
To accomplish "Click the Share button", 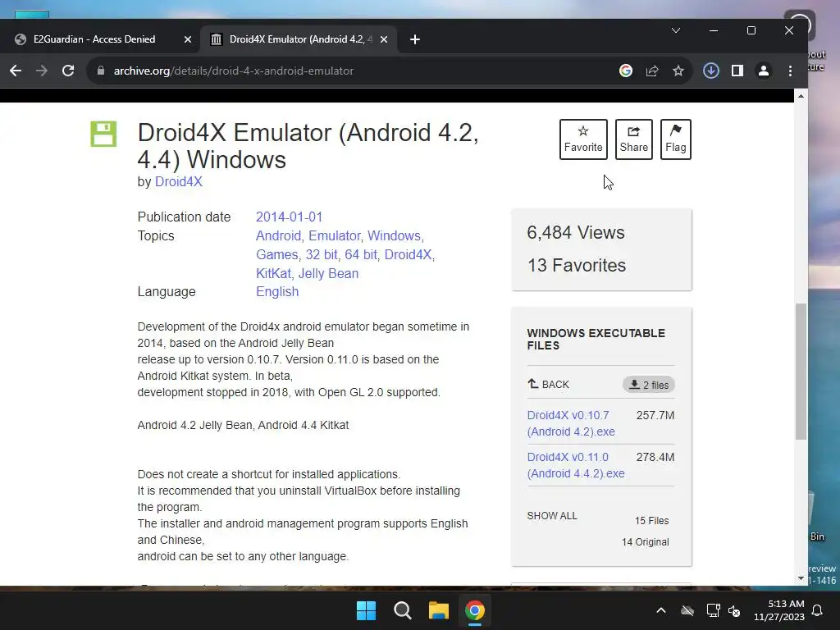I will pos(634,139).
